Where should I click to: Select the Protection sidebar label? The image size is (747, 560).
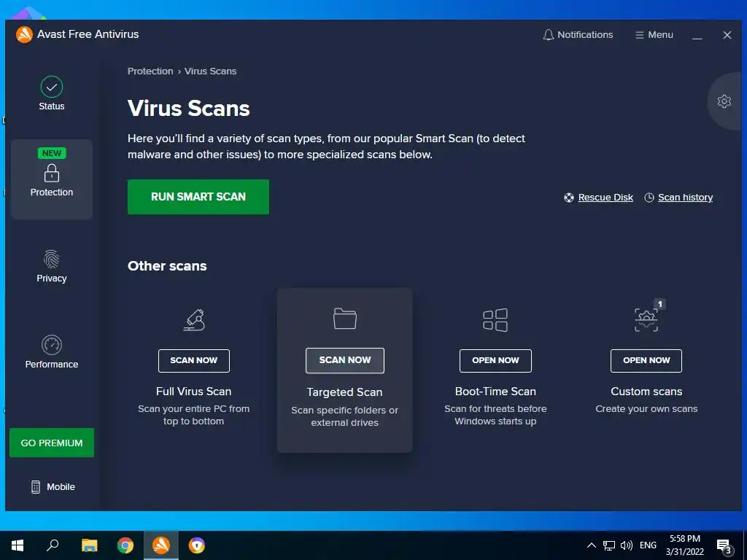pos(52,192)
